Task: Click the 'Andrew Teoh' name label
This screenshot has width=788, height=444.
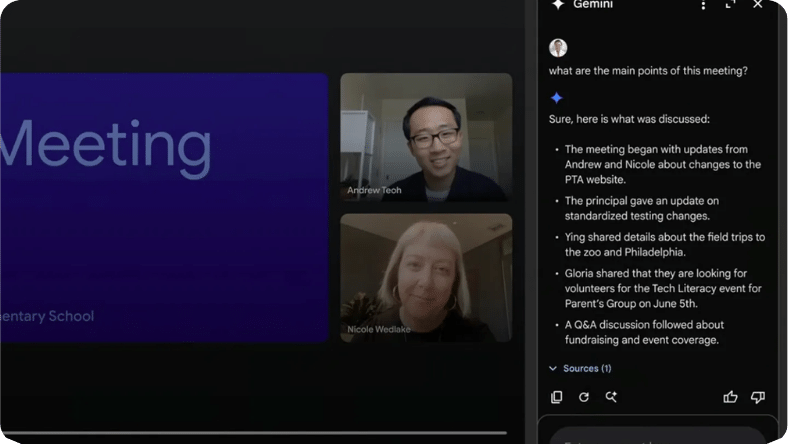Action: (x=374, y=190)
